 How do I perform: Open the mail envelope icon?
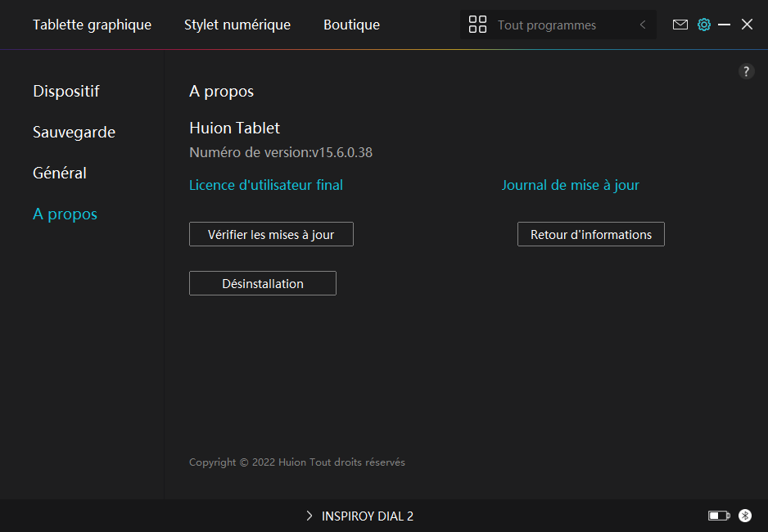(x=680, y=25)
